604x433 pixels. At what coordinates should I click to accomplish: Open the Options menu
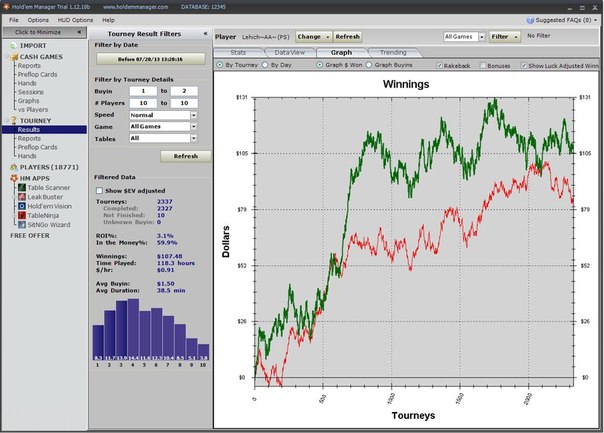click(x=38, y=20)
